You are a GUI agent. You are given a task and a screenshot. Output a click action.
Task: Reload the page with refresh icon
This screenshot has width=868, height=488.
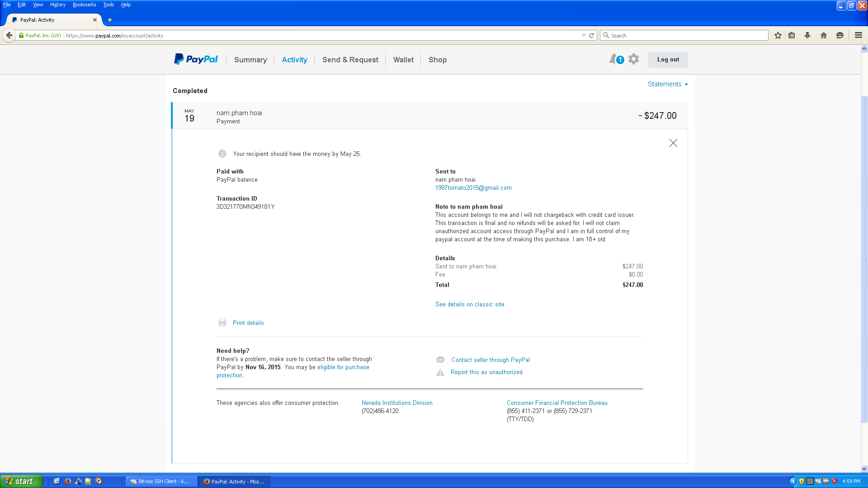(x=591, y=35)
